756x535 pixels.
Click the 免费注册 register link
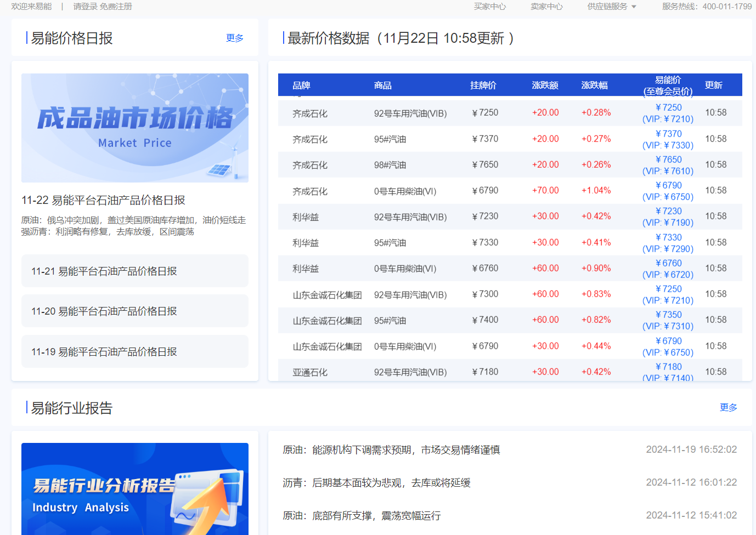click(116, 7)
